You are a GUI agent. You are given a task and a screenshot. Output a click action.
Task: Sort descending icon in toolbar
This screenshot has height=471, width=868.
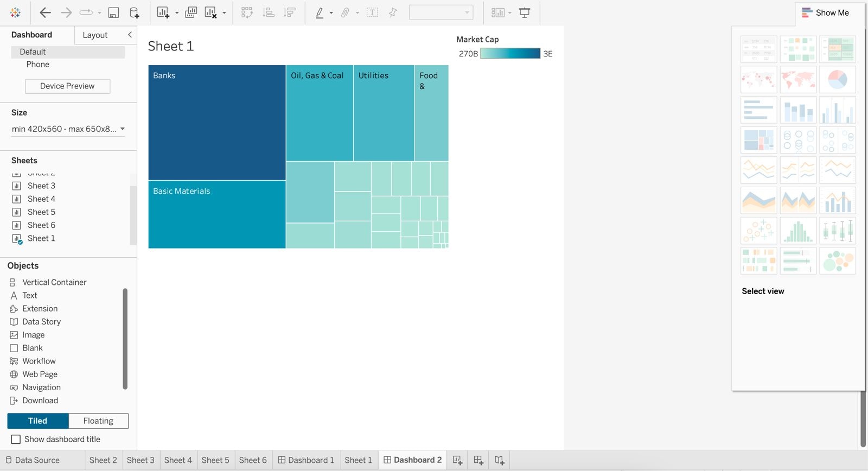pyautogui.click(x=290, y=12)
